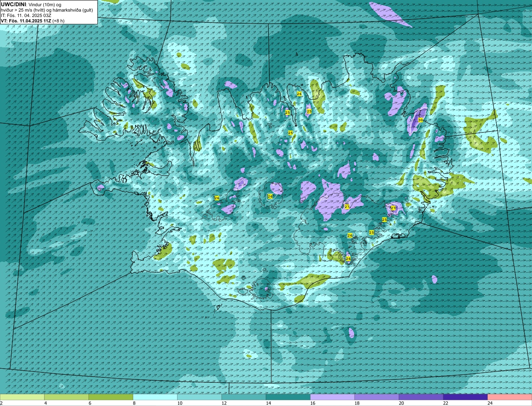Click the colorbar tick label '12'
The width and height of the screenshot is (532, 406).
coord(224,403)
